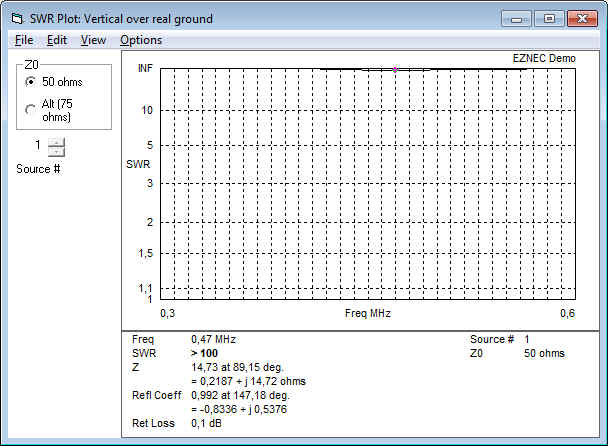The height and width of the screenshot is (446, 608).
Task: Open the Edit menu
Action: pos(57,40)
